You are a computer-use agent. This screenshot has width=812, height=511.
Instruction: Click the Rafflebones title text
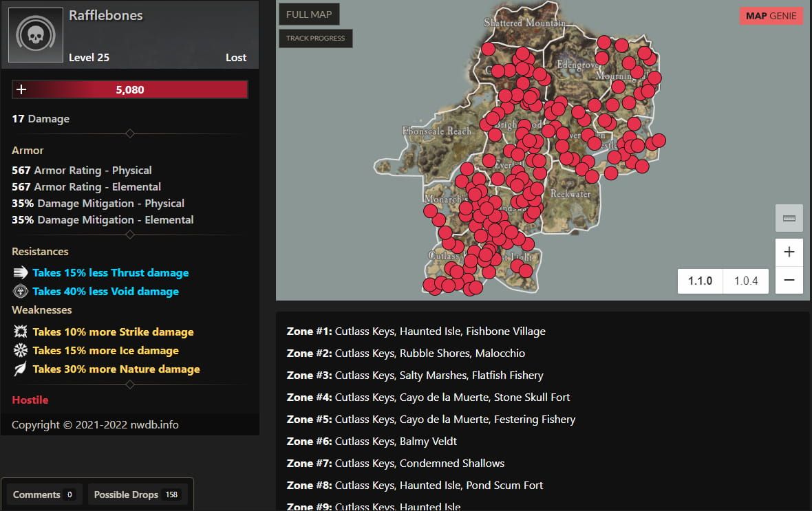[x=106, y=16]
